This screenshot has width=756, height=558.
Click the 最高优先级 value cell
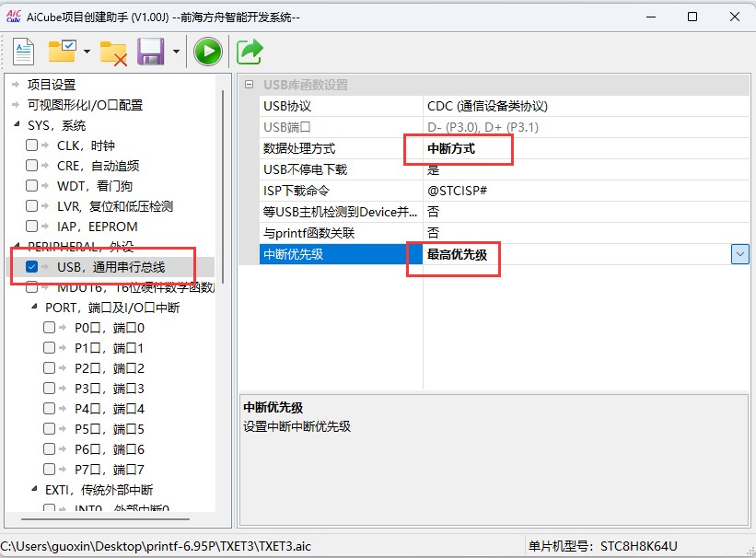[577, 254]
